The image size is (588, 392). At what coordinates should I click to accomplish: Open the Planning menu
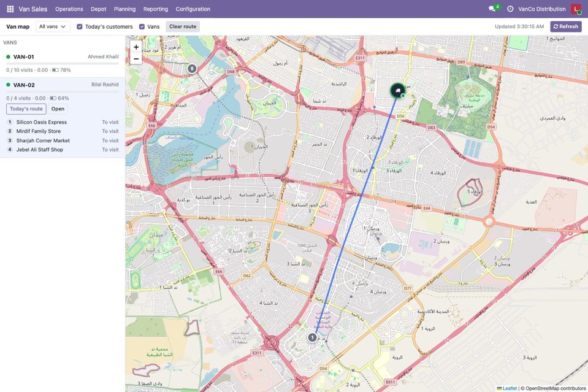click(125, 9)
